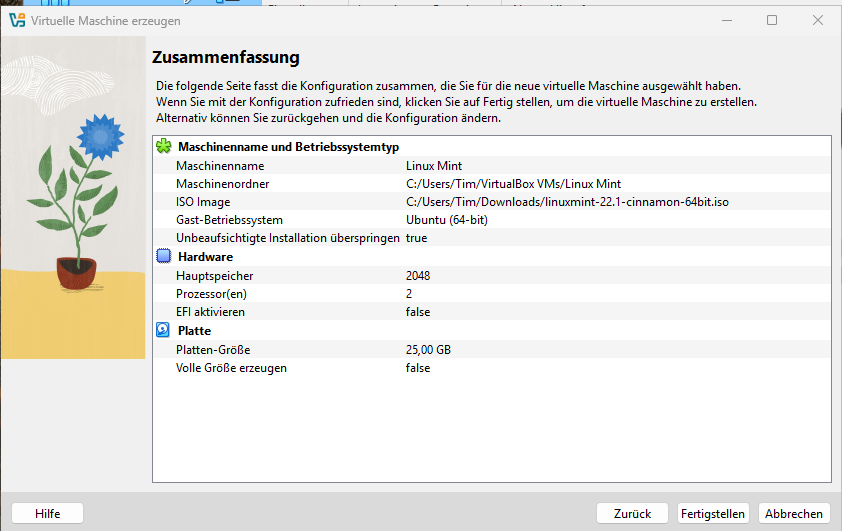Image resolution: width=842 pixels, height=531 pixels.
Task: Click the disk icon beside Platte
Action: pos(163,330)
